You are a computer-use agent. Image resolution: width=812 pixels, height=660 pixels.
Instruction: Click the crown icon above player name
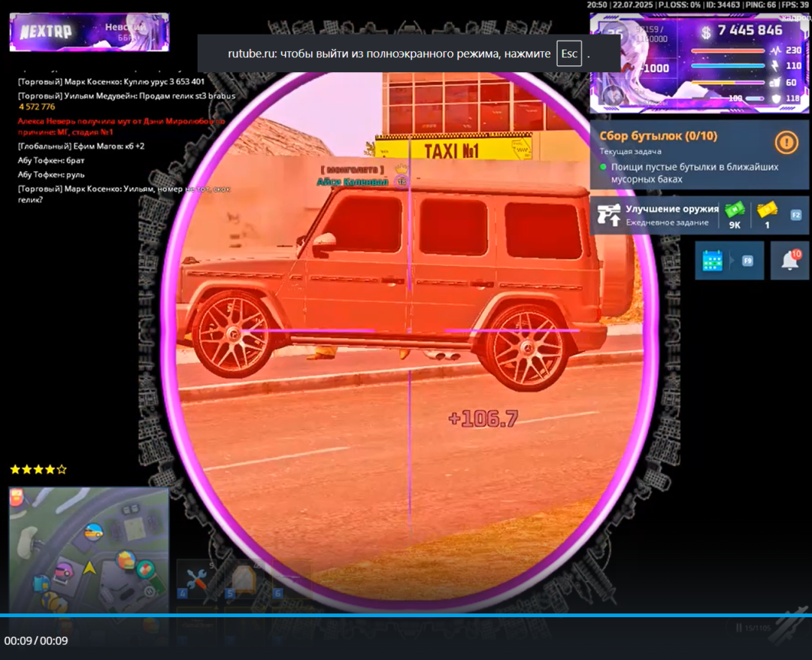401,168
